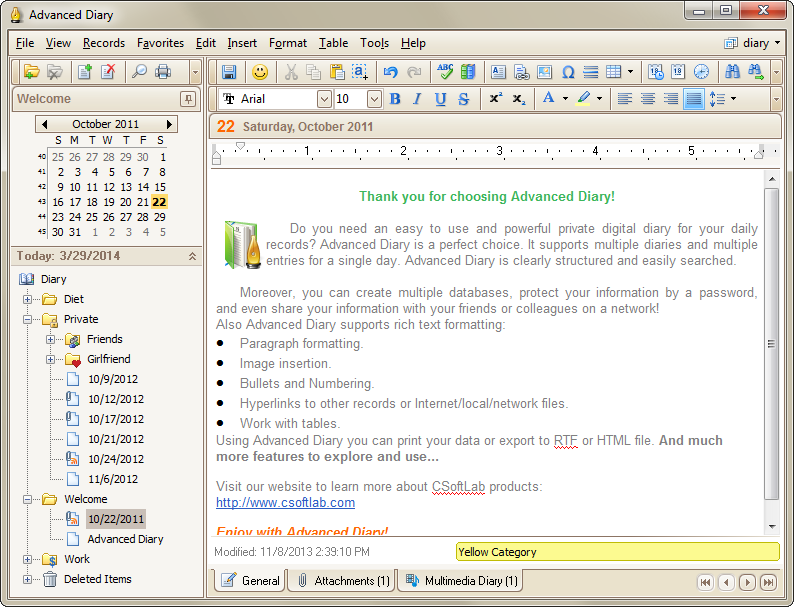Click the binoculars Find icon
Image resolution: width=794 pixels, height=607 pixels.
732,71
